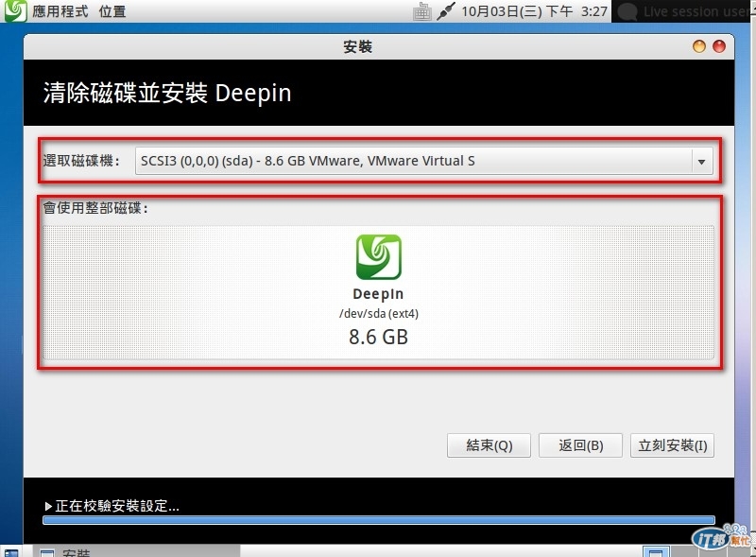Screen dimensions: 756x557
Task: Open the 選取磁碟機 drive dropdown
Action: (423, 161)
